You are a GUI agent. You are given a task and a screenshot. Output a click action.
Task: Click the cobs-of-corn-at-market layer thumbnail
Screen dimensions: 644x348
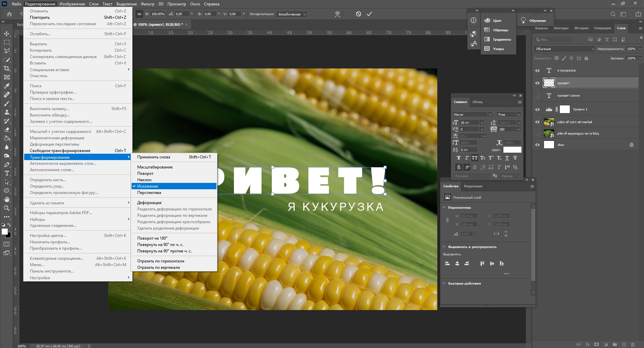pos(549,122)
